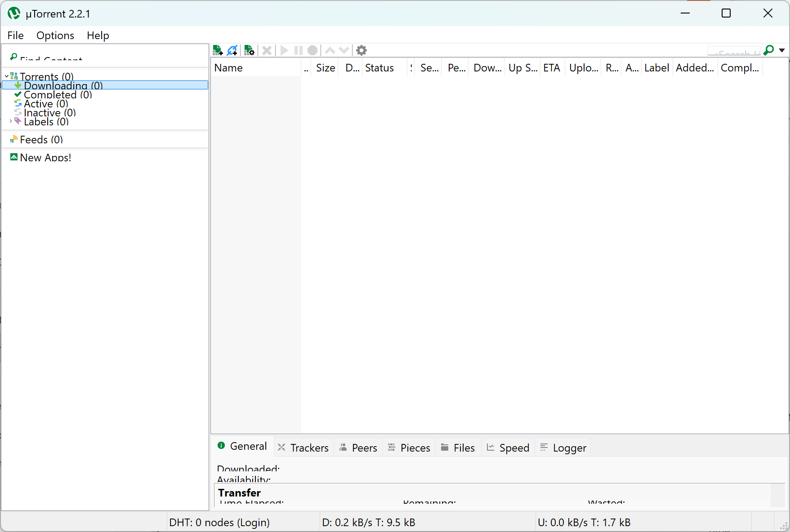Screen dimensions: 790x532
Task: Click the Remove torrent X icon
Action: point(267,50)
